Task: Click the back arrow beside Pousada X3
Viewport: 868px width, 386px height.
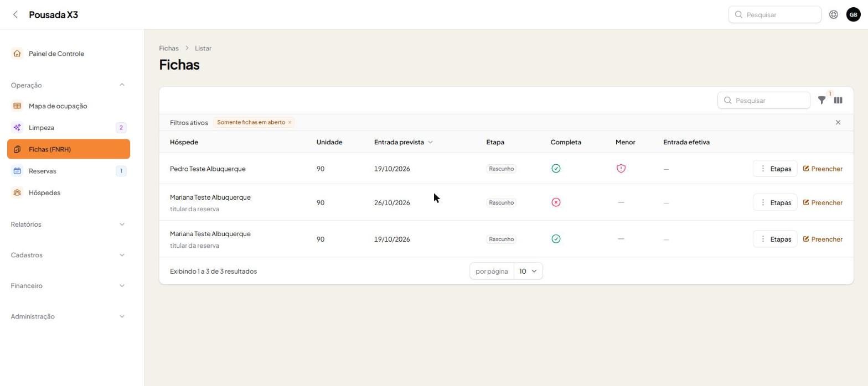Action: 15,15
